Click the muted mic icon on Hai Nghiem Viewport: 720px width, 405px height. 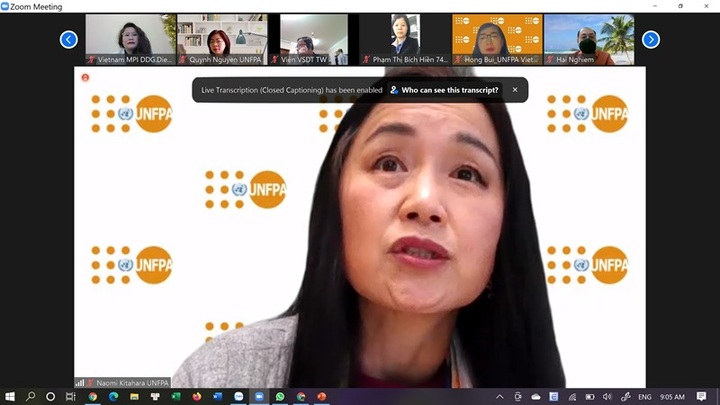coord(550,60)
